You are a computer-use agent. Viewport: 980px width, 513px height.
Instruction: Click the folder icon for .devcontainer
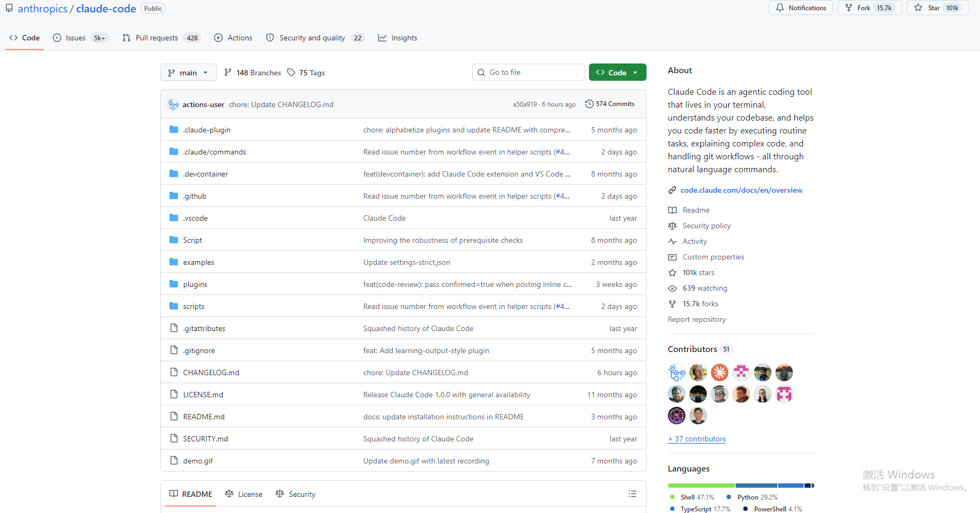click(174, 174)
